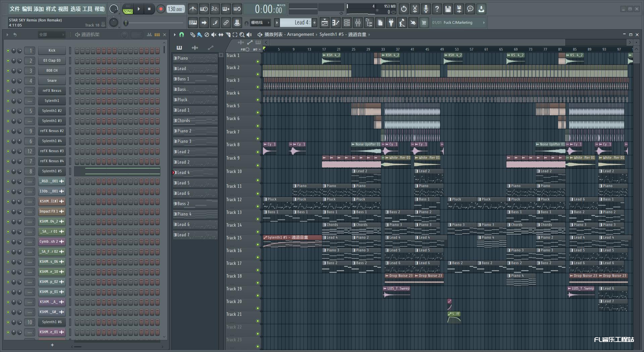The height and width of the screenshot is (352, 644).
Task: Open the Lead 4 pattern selector
Action: point(296,22)
